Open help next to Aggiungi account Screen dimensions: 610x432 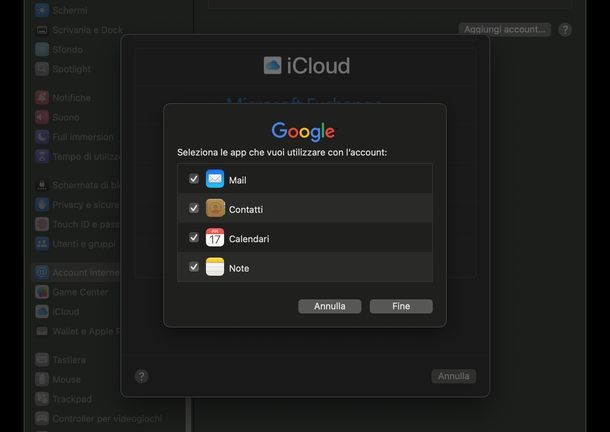[x=565, y=30]
